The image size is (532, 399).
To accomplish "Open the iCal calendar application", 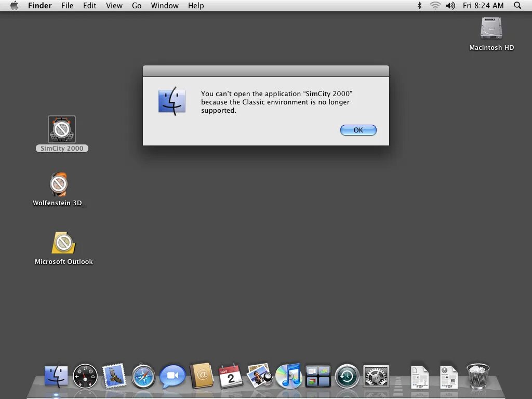I will 231,375.
